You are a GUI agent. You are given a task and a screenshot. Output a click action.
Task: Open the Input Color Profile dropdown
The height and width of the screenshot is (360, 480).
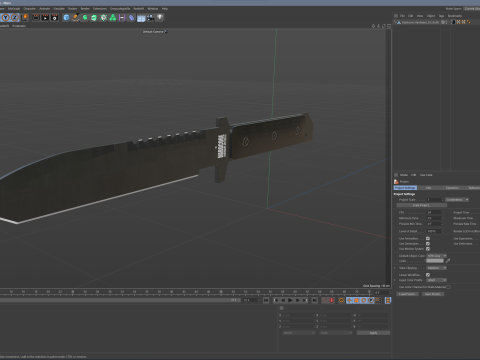tap(437, 280)
